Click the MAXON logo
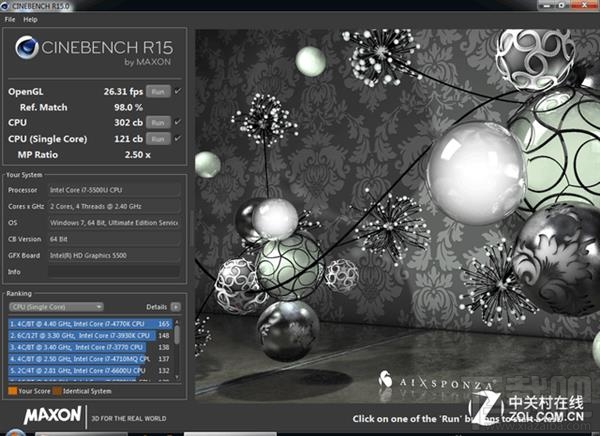600x436 pixels. click(53, 415)
